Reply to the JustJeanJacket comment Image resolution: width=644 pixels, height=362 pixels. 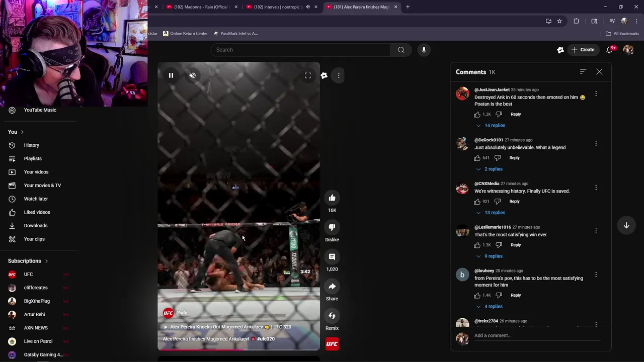click(x=516, y=115)
